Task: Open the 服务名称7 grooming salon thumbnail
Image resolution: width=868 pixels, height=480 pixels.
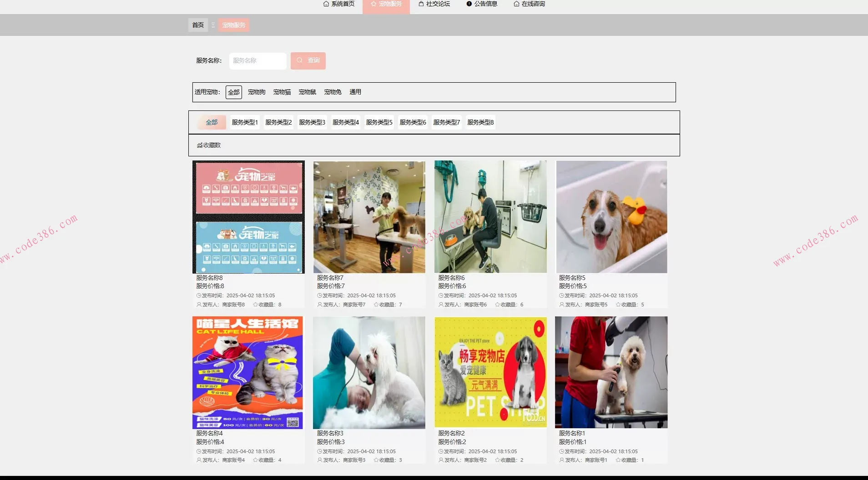Action: [x=369, y=217]
